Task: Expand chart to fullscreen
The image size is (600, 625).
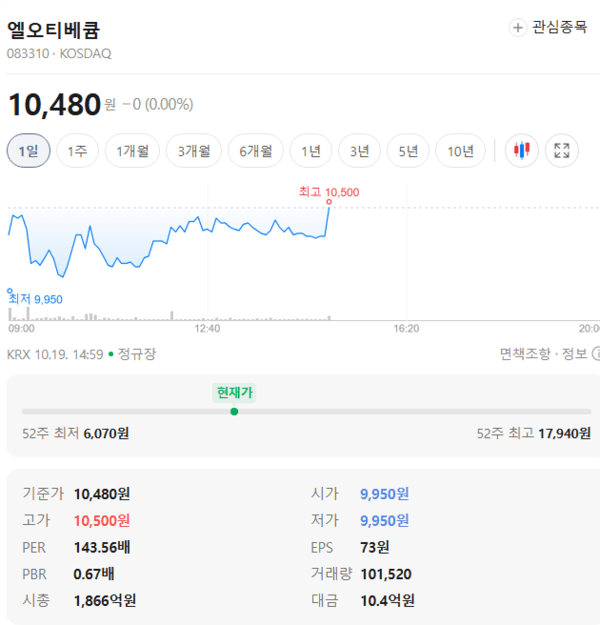Action: [x=562, y=151]
